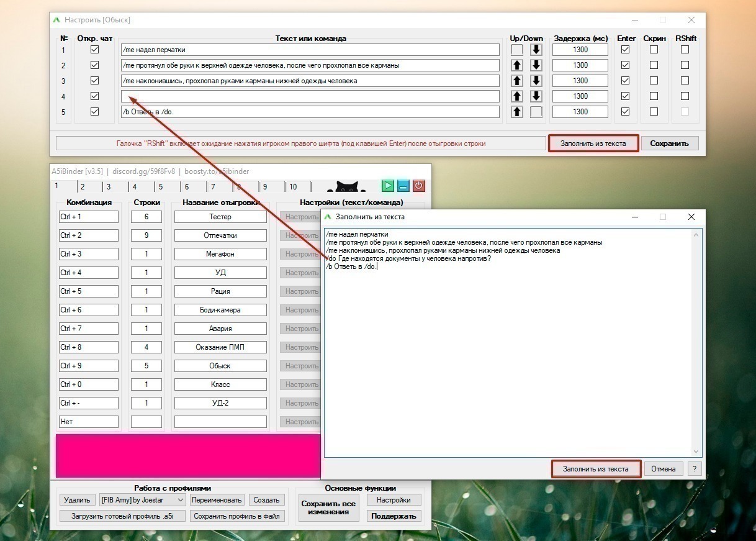Image resolution: width=756 pixels, height=541 pixels.
Task: Uncheck Откр. чат for row 1
Action: coord(94,49)
